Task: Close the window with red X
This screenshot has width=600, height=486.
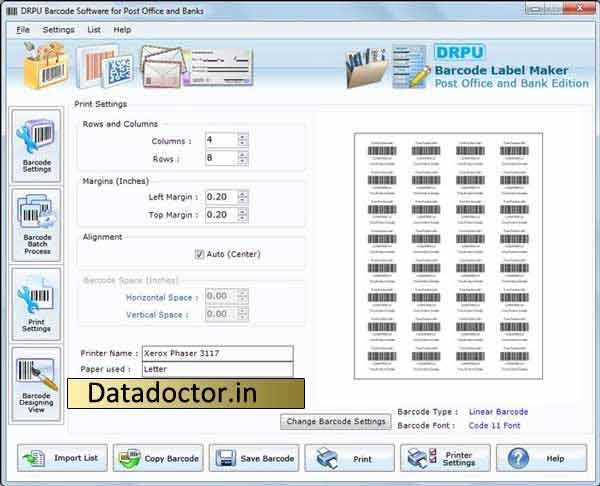Action: click(x=580, y=8)
